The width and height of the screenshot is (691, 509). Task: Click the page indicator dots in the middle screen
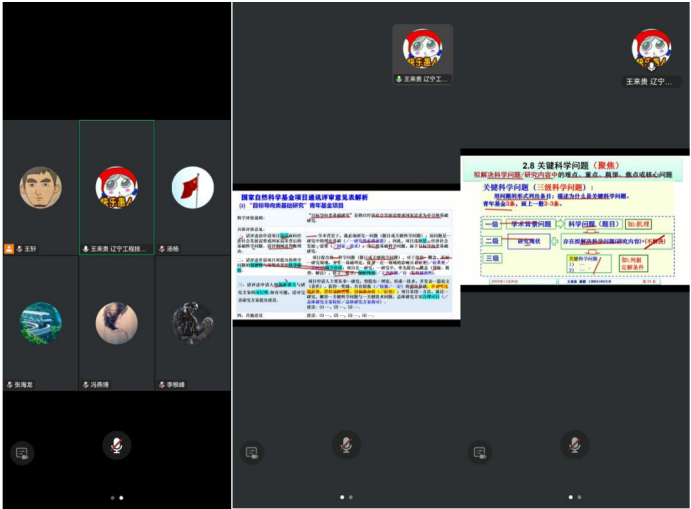tap(346, 497)
